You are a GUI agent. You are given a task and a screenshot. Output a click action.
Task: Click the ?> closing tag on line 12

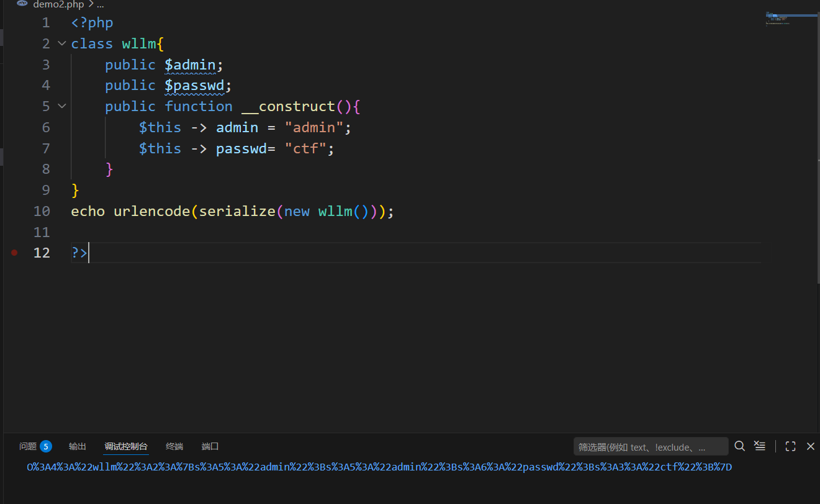point(79,253)
